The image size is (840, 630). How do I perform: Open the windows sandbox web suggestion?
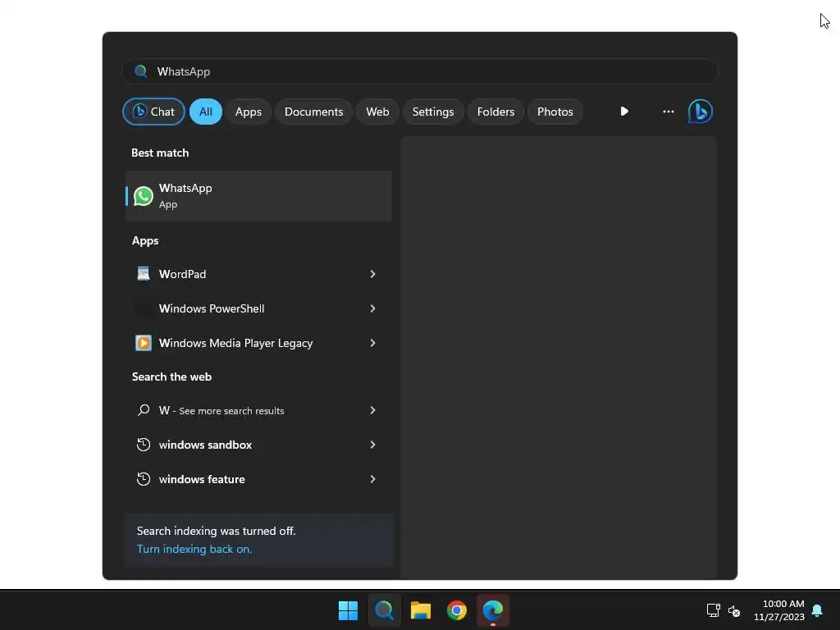point(258,445)
